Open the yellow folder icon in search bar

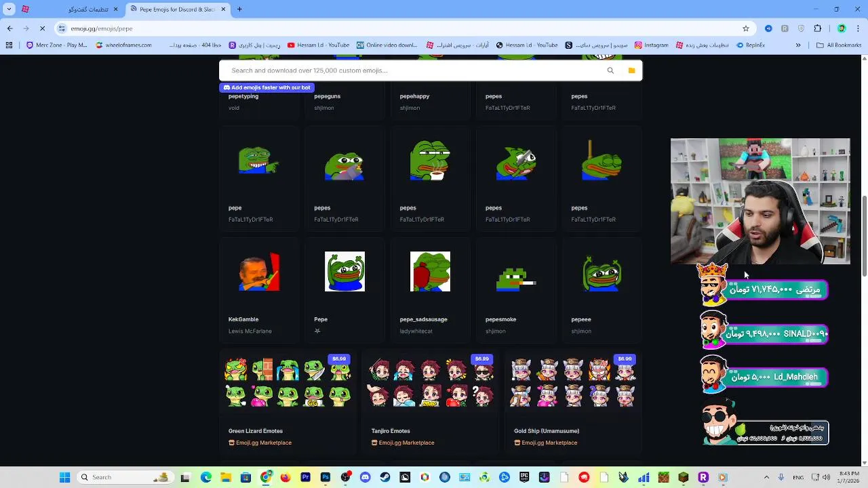[x=631, y=70]
